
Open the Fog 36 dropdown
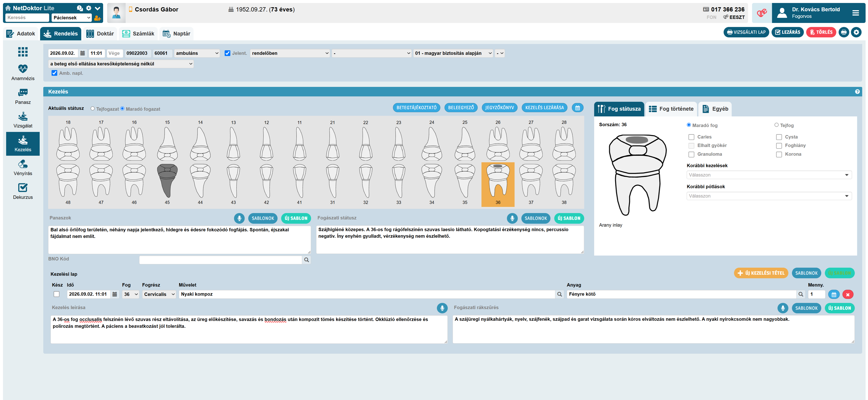[131, 294]
